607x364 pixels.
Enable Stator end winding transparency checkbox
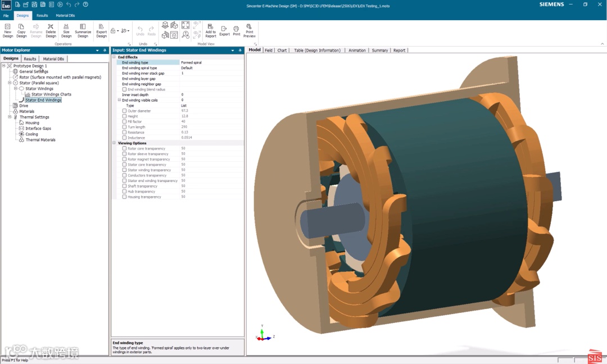(x=124, y=181)
